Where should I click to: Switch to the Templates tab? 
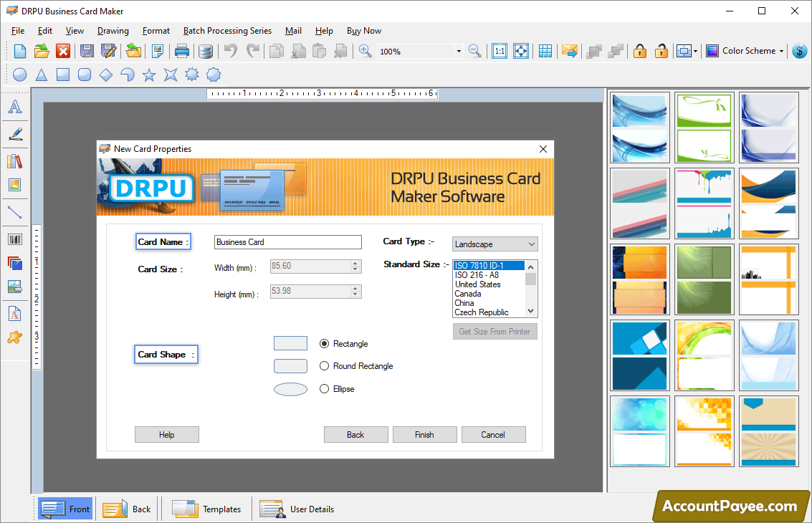[x=206, y=509]
